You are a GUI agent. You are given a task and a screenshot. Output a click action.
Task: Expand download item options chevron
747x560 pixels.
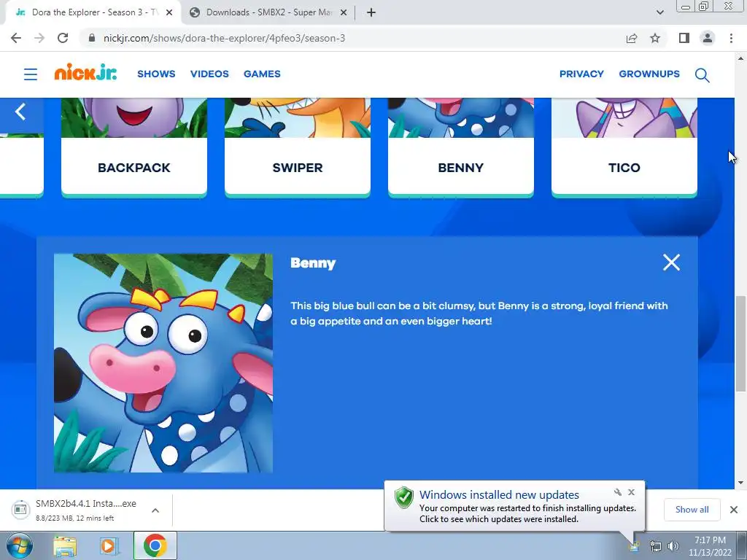155,510
